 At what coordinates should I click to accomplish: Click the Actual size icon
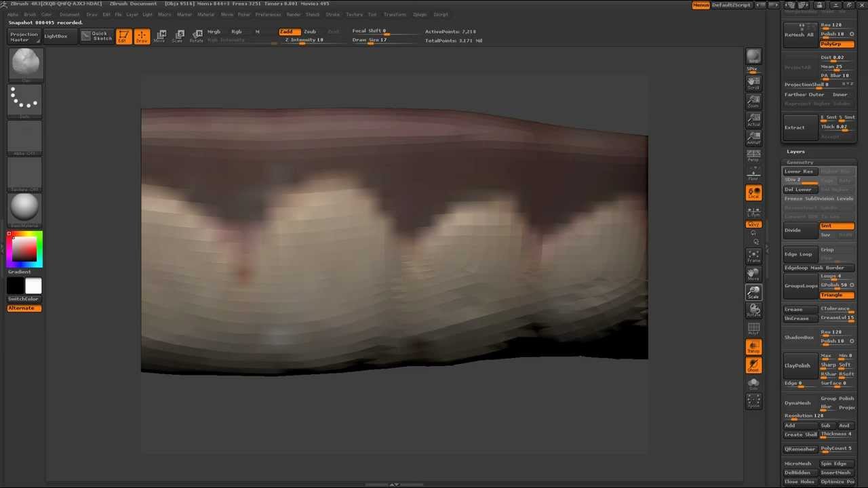coord(753,119)
